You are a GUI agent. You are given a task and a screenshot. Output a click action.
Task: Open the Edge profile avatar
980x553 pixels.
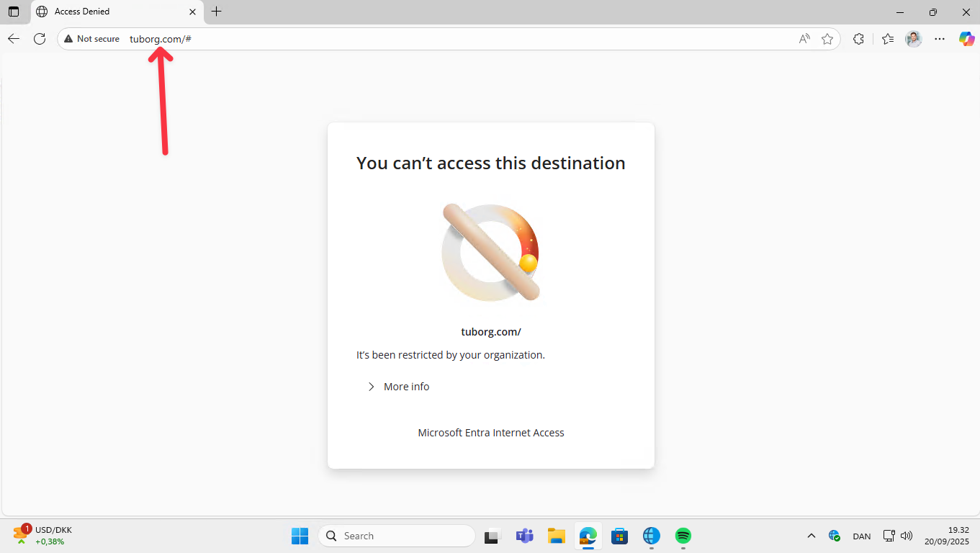click(x=914, y=39)
